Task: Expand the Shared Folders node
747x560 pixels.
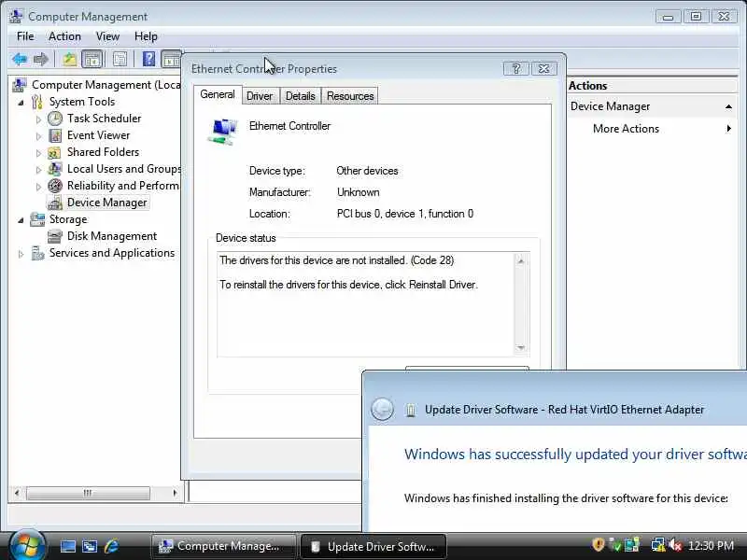Action: pyautogui.click(x=38, y=153)
